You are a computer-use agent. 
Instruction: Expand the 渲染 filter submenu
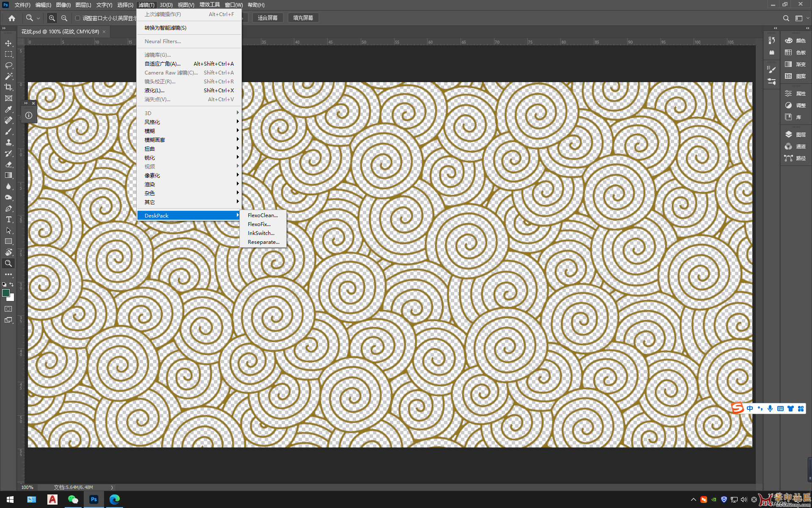189,184
